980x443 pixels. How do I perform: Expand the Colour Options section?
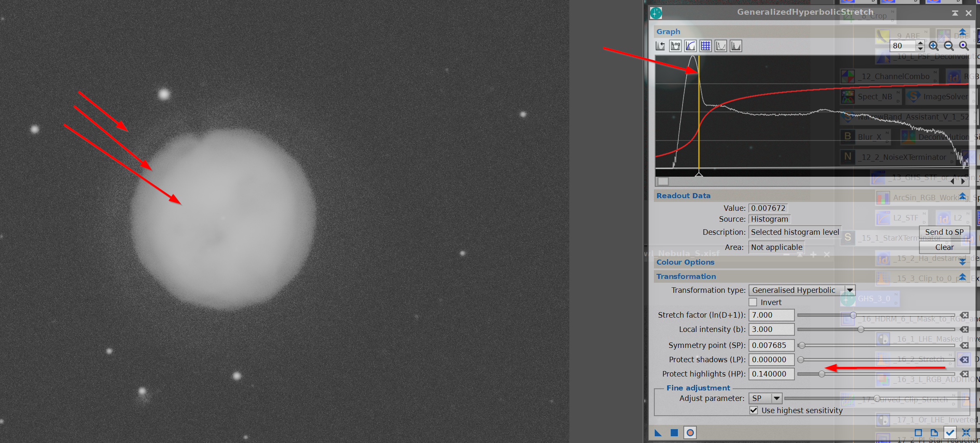coord(962,262)
